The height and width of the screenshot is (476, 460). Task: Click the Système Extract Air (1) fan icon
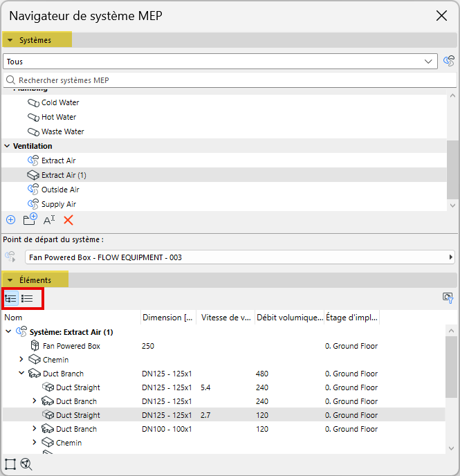pos(21,331)
